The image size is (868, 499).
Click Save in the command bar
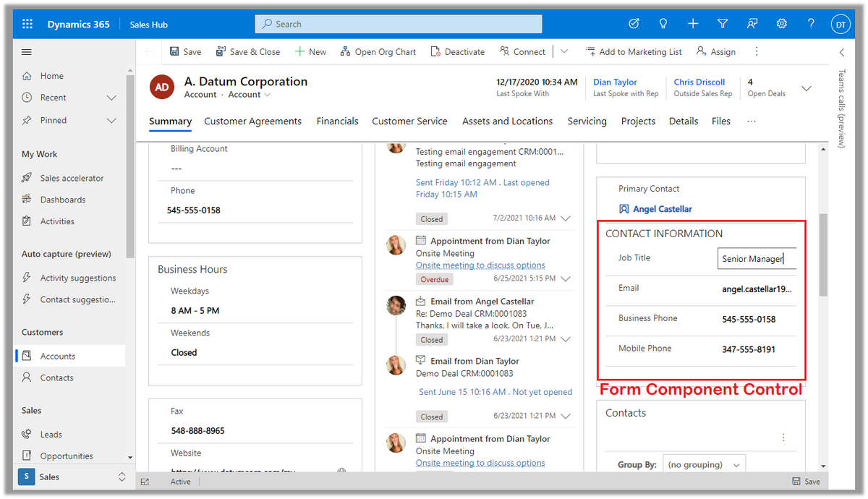coord(185,52)
